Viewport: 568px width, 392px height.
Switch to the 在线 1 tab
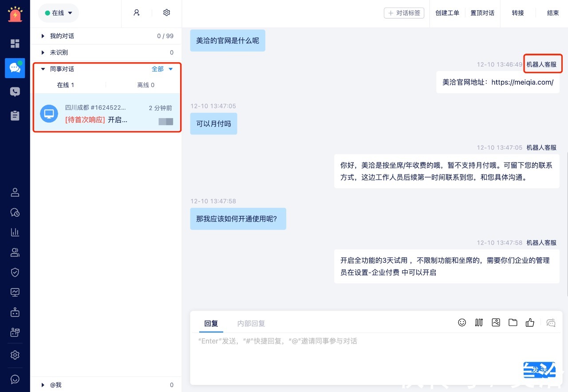66,85
